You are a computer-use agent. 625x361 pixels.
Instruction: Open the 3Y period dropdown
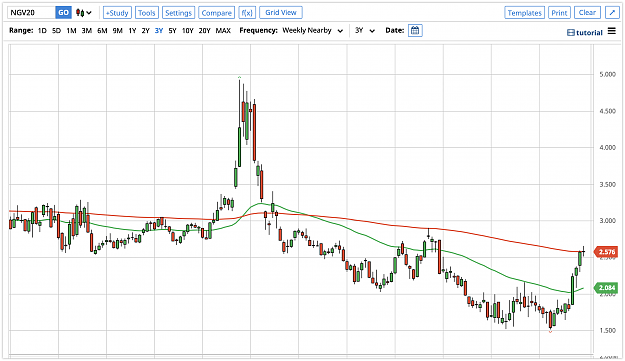pos(365,31)
